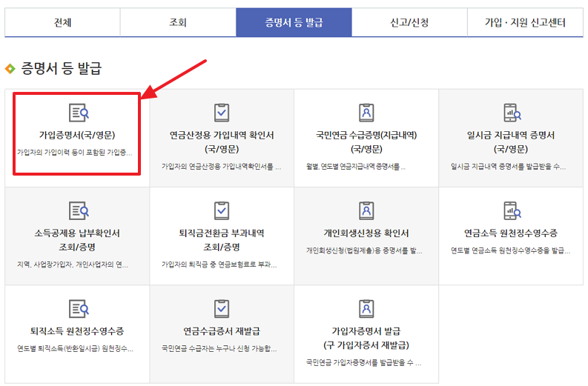Click description '가입자의 가입이력 등이 포함된 가입증...'

75,153
